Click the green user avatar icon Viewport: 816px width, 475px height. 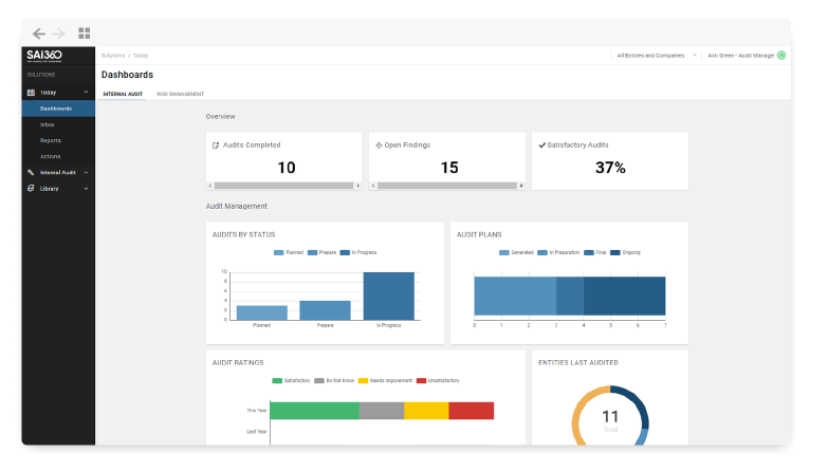click(781, 55)
